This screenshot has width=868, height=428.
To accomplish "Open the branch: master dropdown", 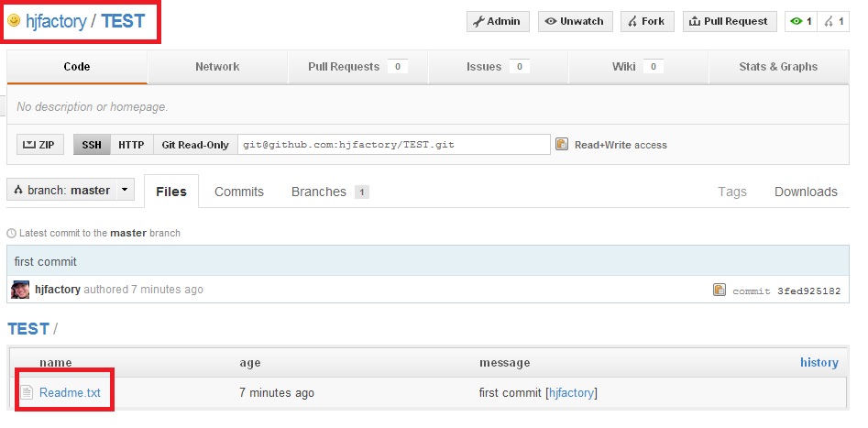I will pyautogui.click(x=71, y=190).
